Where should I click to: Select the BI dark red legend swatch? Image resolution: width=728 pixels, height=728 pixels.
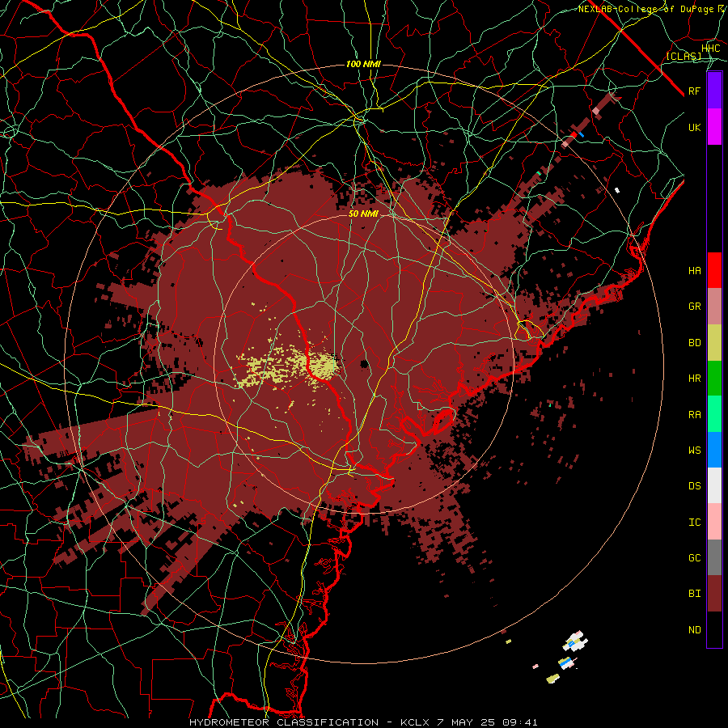coord(714,594)
